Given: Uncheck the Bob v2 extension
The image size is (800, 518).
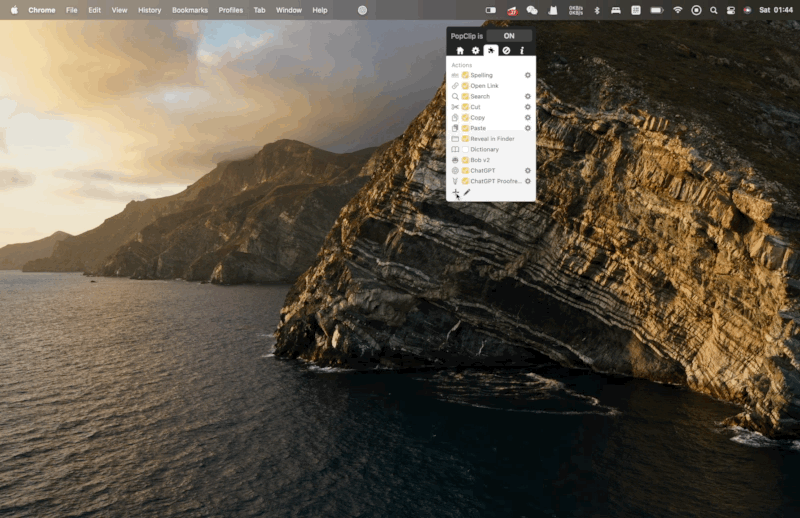Looking at the screenshot, I should [x=465, y=160].
